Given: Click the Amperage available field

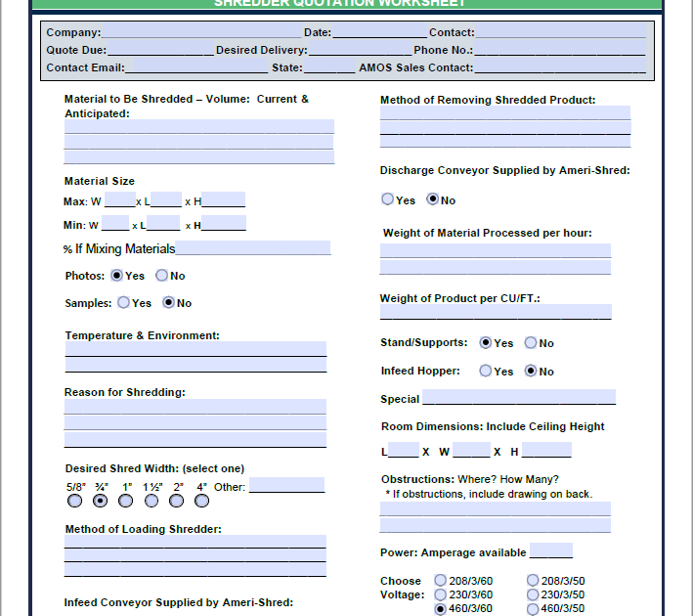Looking at the screenshot, I should click(551, 550).
